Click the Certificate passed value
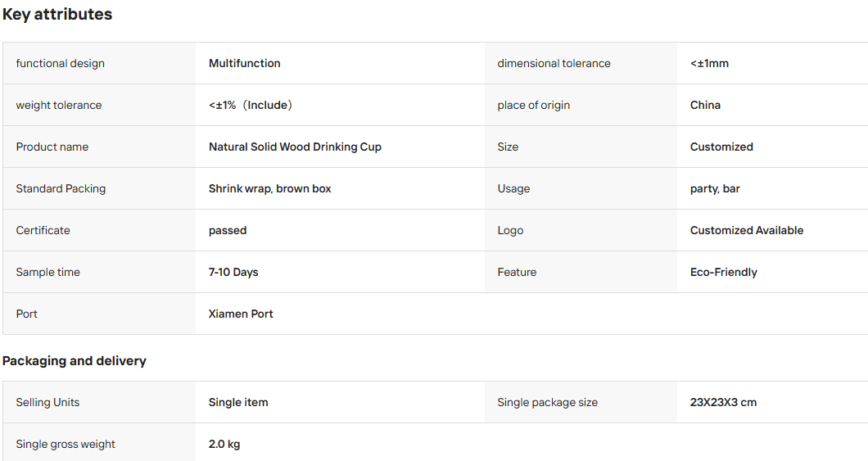Viewport: 868px width, 461px height. (228, 230)
